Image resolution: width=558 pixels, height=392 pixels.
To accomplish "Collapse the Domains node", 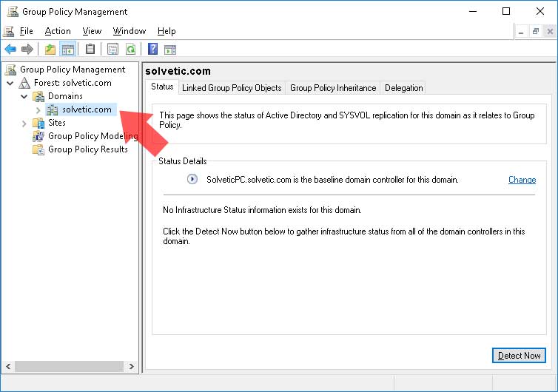I will [24, 96].
